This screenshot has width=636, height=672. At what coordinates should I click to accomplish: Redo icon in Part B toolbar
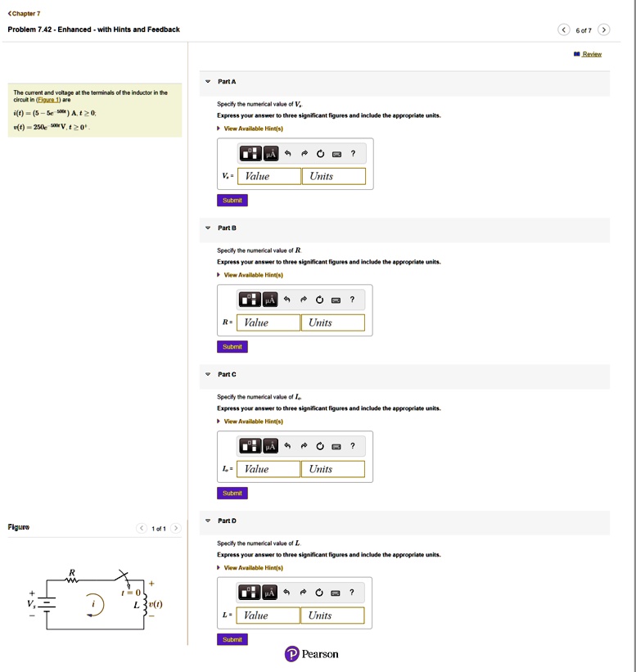point(304,300)
